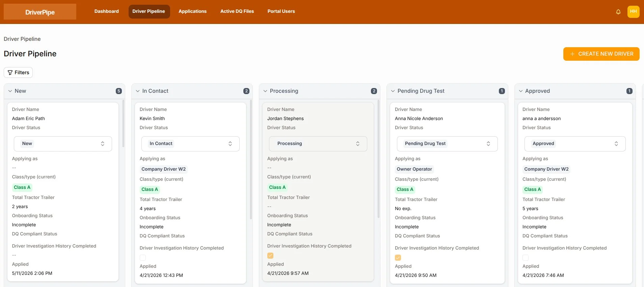644x287 pixels.
Task: Collapse the Approved column
Action: pos(521,91)
